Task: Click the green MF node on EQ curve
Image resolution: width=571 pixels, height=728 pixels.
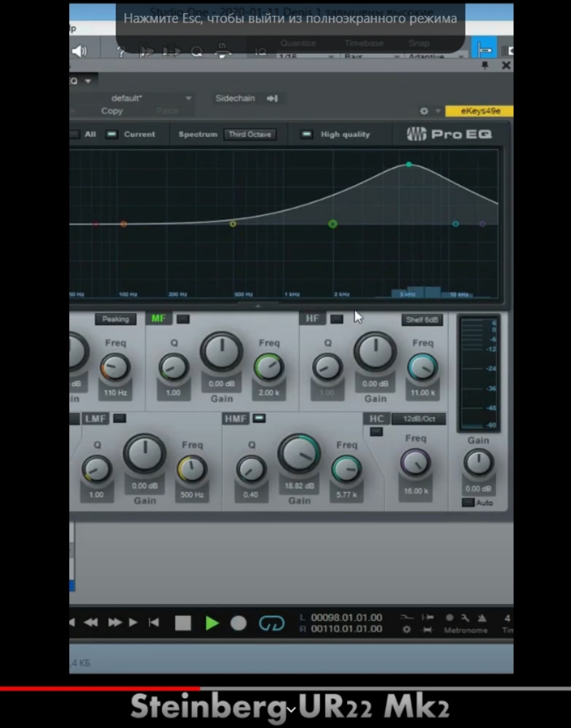Action: [332, 224]
